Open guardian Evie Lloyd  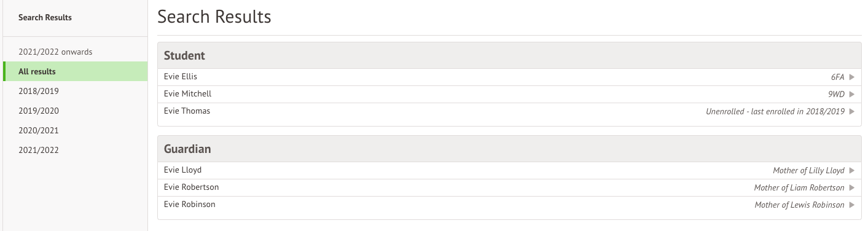(509, 170)
